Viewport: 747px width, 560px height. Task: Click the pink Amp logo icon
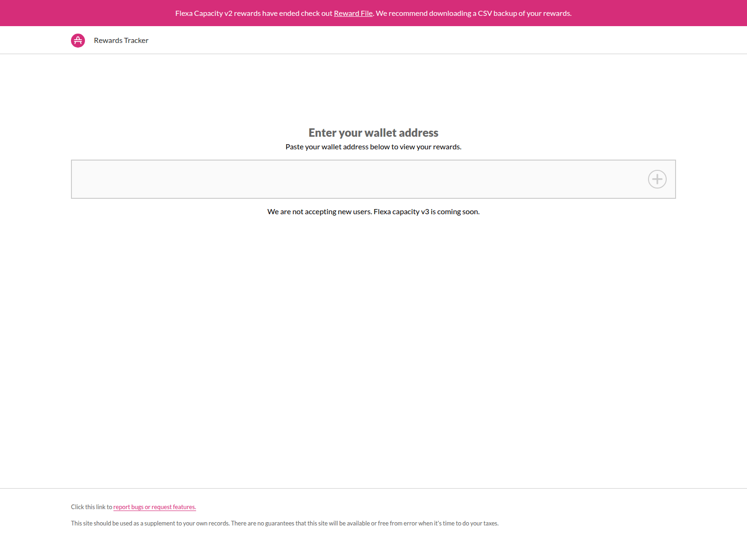78,41
